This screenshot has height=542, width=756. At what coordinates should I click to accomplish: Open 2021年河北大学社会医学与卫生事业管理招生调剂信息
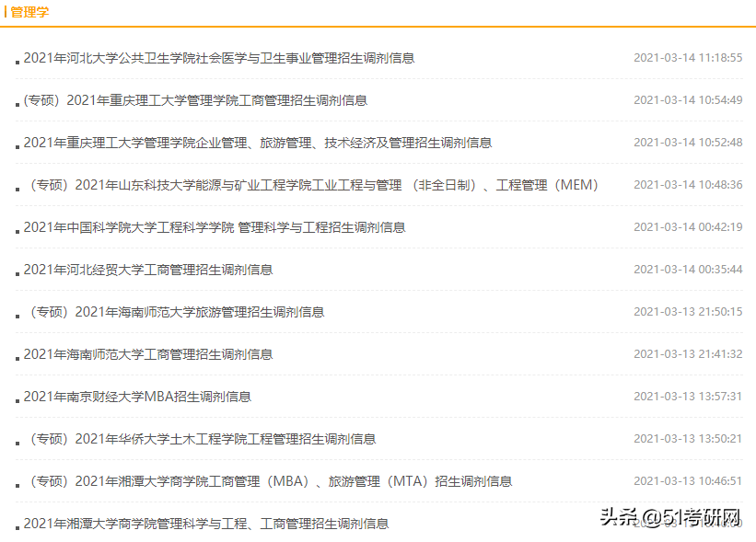(x=219, y=57)
